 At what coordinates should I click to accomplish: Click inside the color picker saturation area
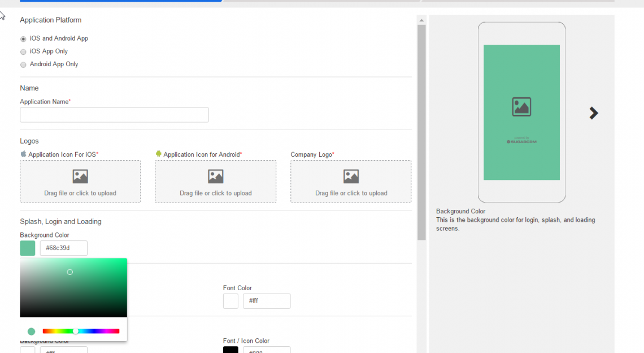(x=73, y=287)
